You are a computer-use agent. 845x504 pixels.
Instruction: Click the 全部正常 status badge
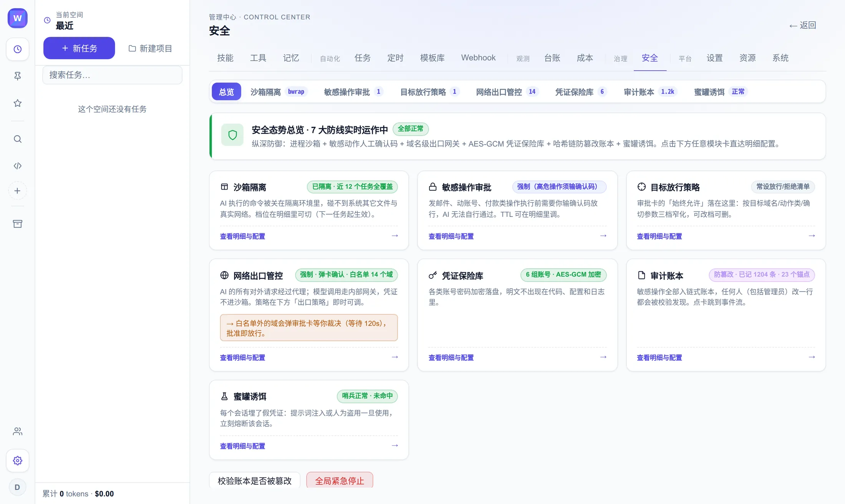pyautogui.click(x=410, y=129)
